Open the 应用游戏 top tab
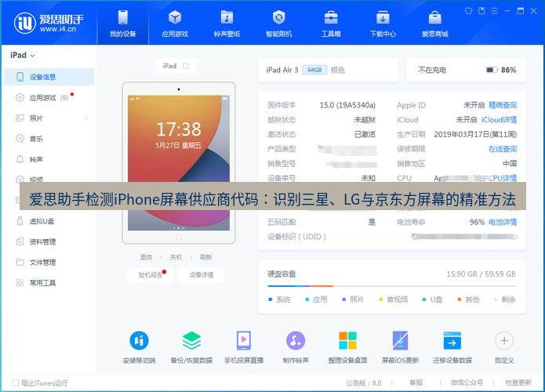Screen dimensions: 545x392 pos(175,23)
